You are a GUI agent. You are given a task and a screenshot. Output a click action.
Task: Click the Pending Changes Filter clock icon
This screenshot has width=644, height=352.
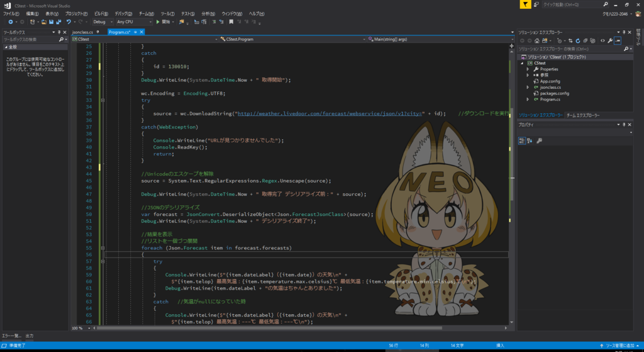tap(559, 41)
